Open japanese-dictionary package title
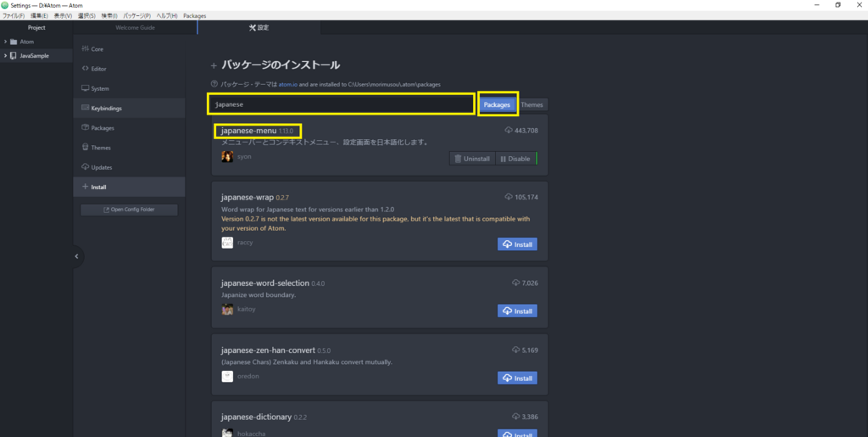Viewport: 868px width, 437px height. (x=256, y=417)
